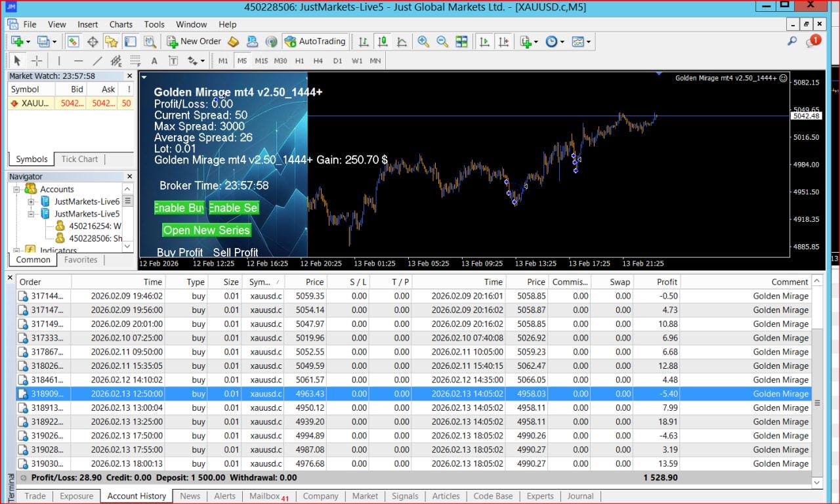
Task: Click the Open New Series button
Action: click(x=207, y=230)
